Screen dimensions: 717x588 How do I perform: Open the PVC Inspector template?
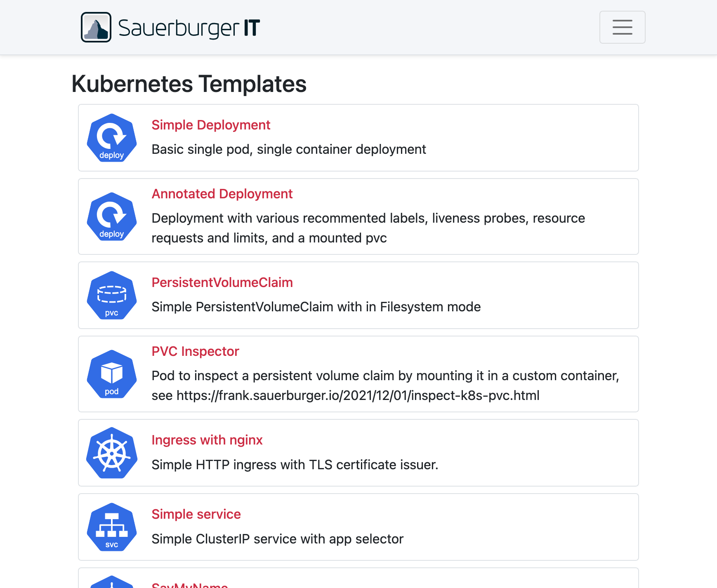tap(195, 351)
